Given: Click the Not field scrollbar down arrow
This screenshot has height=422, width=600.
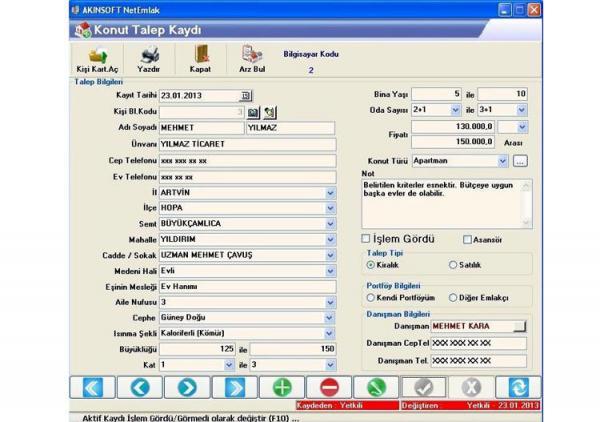Looking at the screenshot, I should 526,223.
